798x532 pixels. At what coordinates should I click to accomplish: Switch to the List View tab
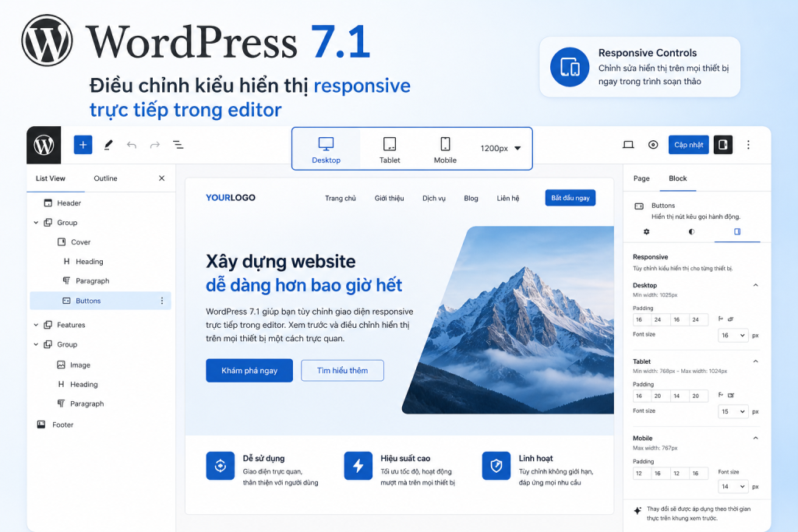[x=51, y=178]
